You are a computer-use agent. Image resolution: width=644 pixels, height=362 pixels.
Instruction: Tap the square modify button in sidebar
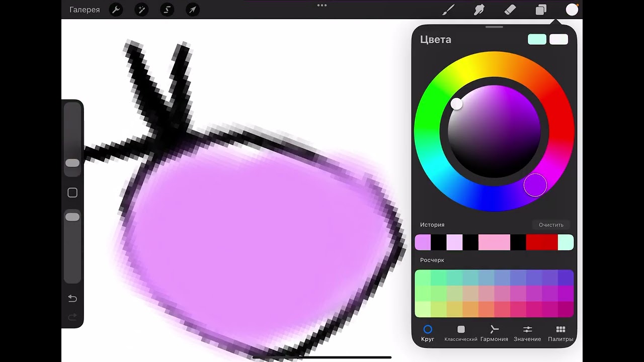coord(72,193)
